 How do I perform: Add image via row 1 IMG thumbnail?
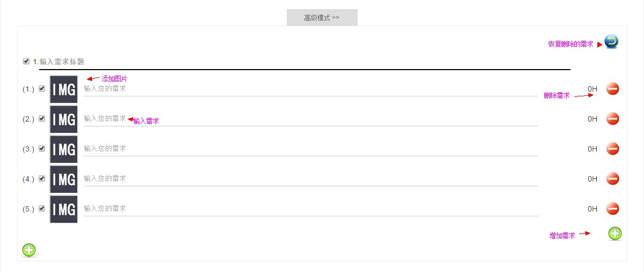tap(64, 89)
